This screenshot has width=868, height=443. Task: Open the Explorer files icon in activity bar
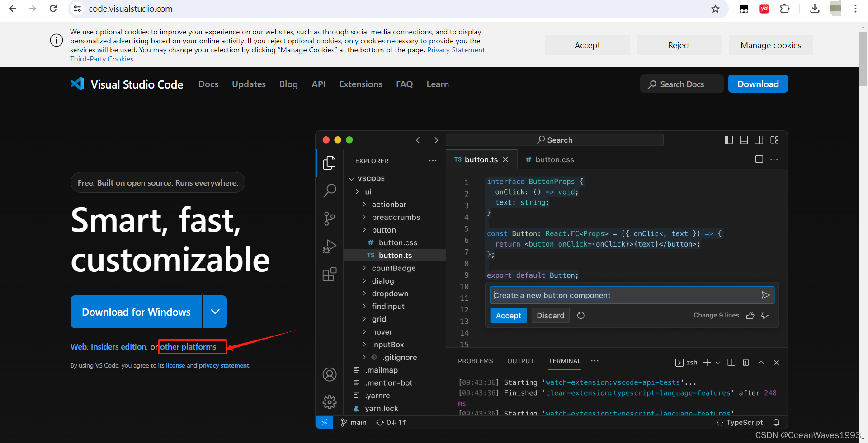(330, 163)
